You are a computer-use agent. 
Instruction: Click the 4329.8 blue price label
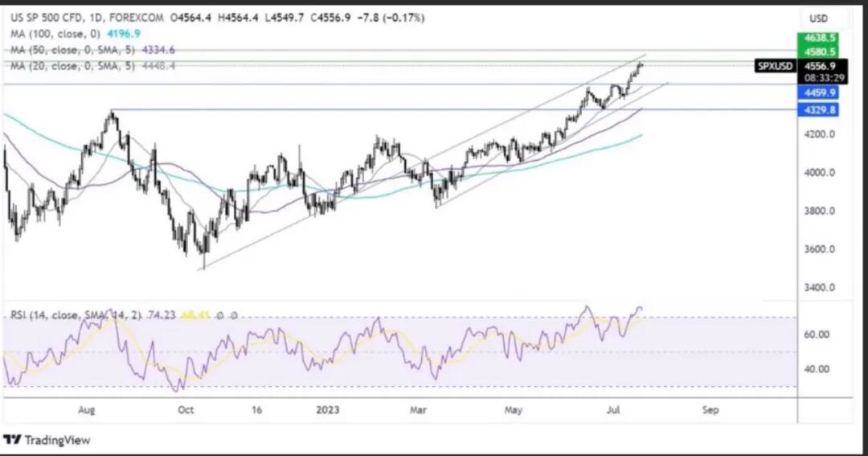point(818,109)
